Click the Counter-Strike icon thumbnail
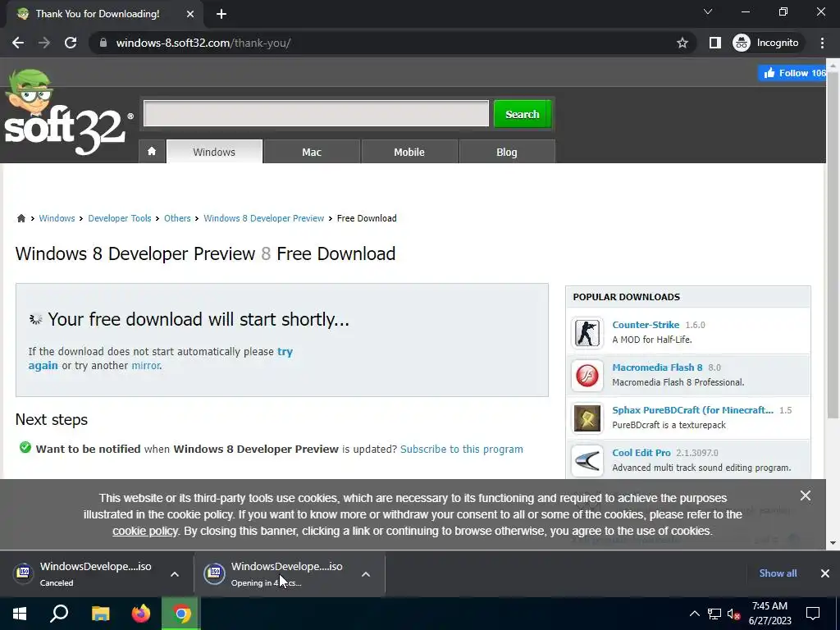Viewport: 840px width, 630px height. click(587, 333)
